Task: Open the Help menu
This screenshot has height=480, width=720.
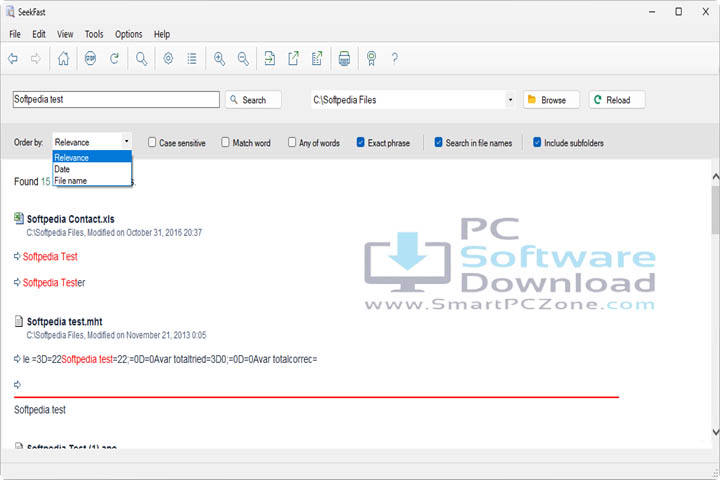Action: click(x=162, y=34)
